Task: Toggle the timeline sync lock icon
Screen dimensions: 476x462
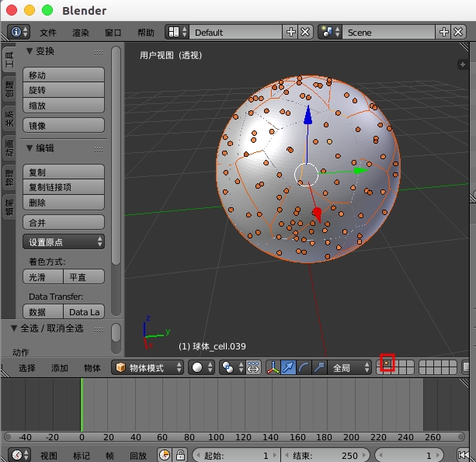Action: point(180,455)
